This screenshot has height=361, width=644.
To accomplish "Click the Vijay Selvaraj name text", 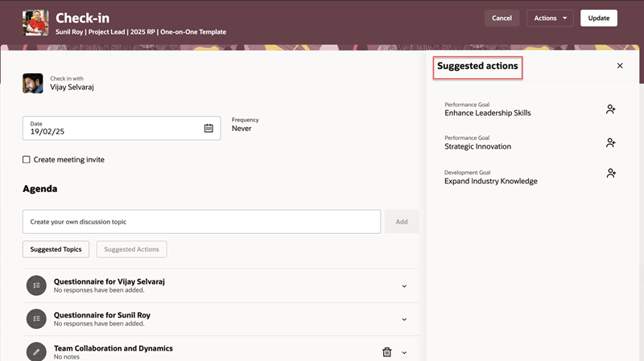I will coord(72,87).
